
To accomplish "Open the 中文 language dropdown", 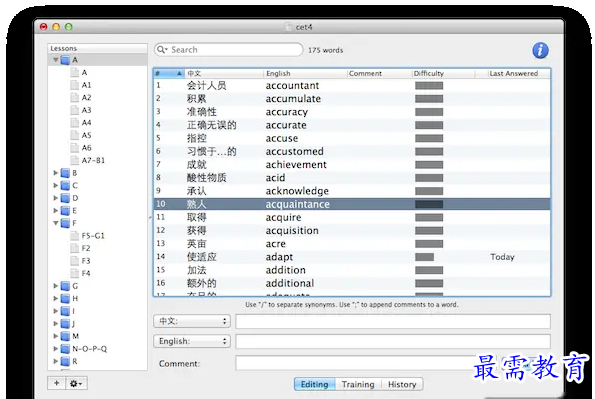I will point(192,321).
